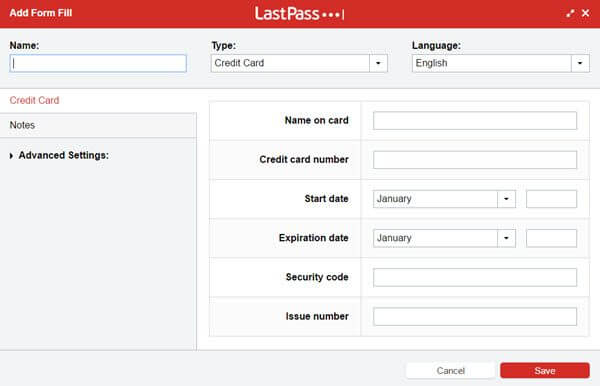
Task: Click the Credit Card type combo box
Action: pyautogui.click(x=299, y=63)
